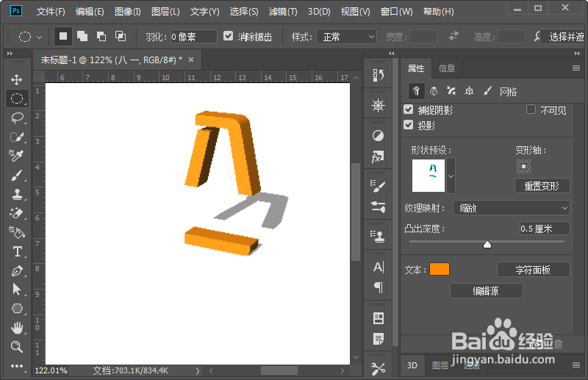
Task: Switch to Coordinates properties icon
Action: (x=469, y=91)
